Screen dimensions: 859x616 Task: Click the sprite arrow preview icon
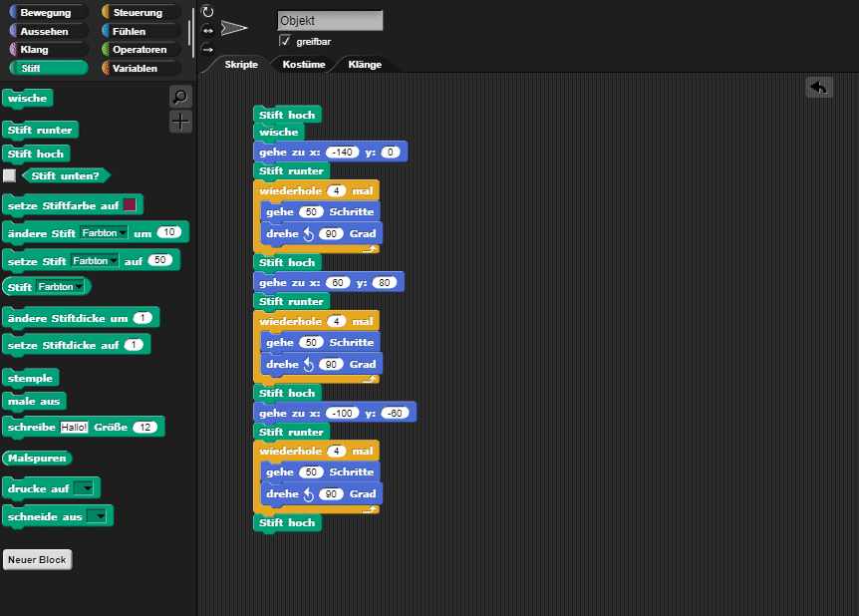click(234, 28)
